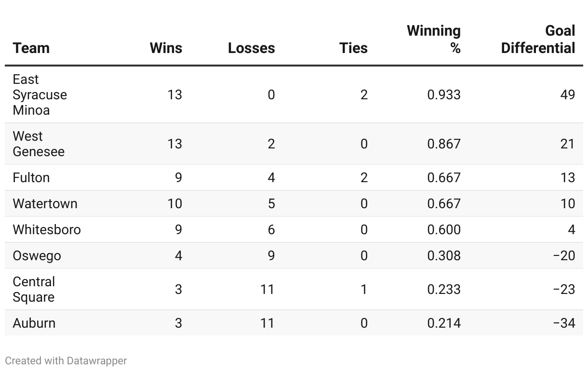
Task: Select Oswego's 0.308 winning percentage
Action: 444,255
